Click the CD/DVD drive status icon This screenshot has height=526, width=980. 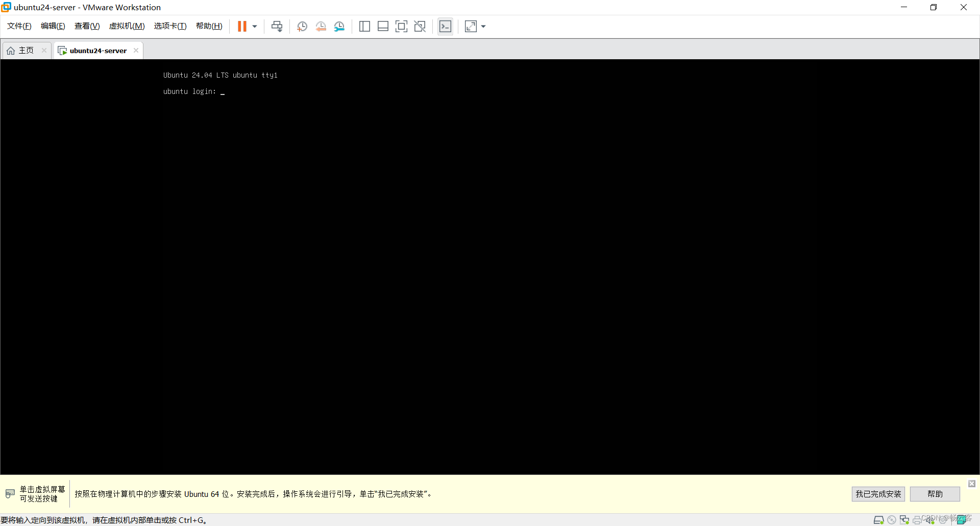[892, 520]
